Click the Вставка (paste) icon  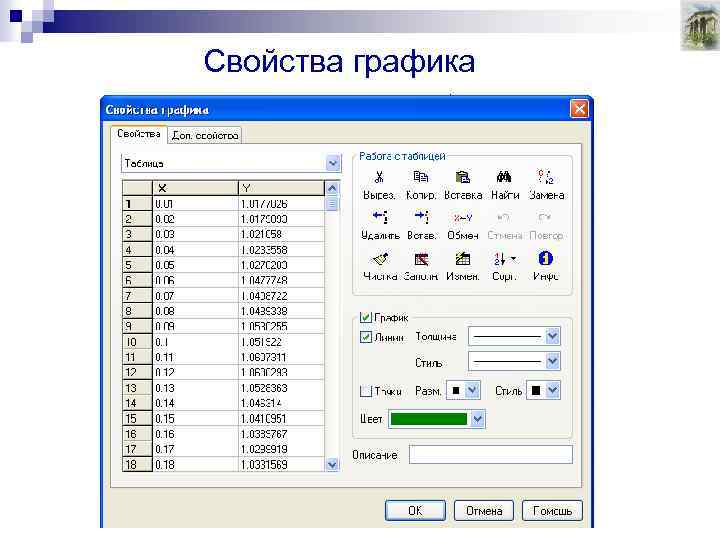pyautogui.click(x=462, y=177)
